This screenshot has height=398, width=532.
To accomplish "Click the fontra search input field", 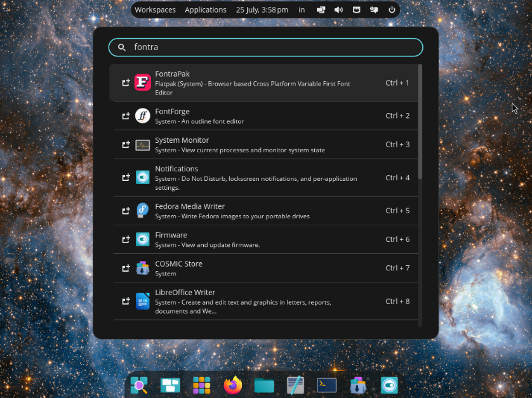I will pyautogui.click(x=265, y=47).
